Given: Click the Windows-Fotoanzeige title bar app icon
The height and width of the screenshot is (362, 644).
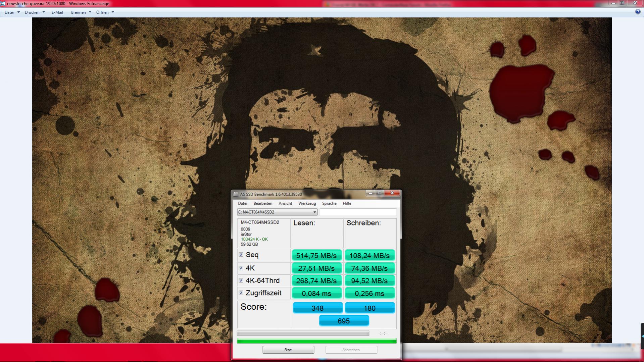Looking at the screenshot, I should click(3, 4).
